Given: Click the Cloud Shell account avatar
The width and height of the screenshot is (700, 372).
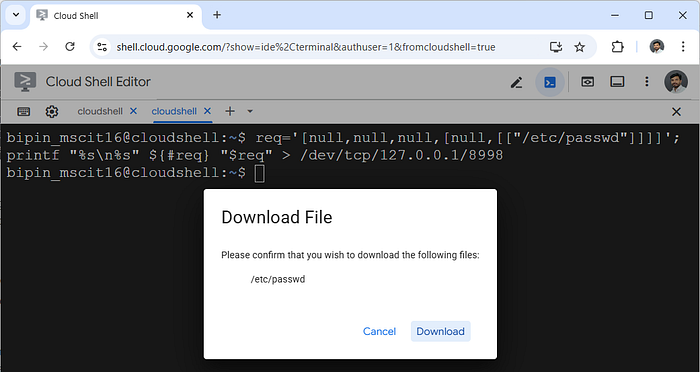Looking at the screenshot, I should point(675,82).
